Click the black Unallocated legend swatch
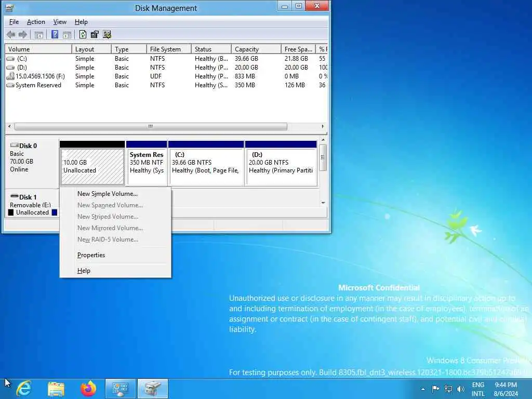Screen dimensions: 532x399 pyautogui.click(x=11, y=212)
